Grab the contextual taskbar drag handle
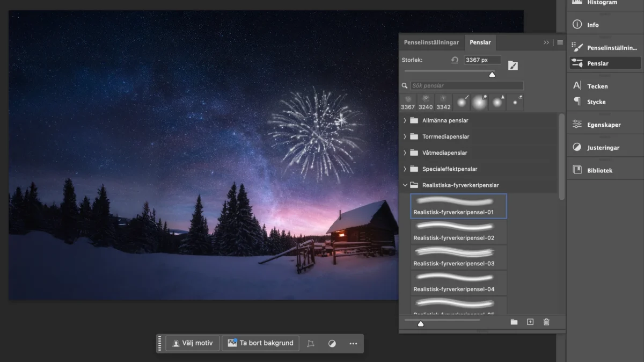Image resolution: width=644 pixels, height=362 pixels. click(x=159, y=343)
